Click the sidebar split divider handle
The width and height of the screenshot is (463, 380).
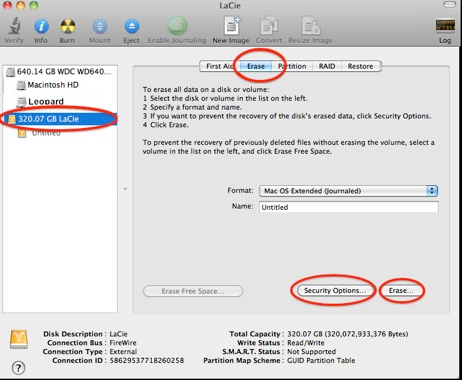click(x=125, y=189)
